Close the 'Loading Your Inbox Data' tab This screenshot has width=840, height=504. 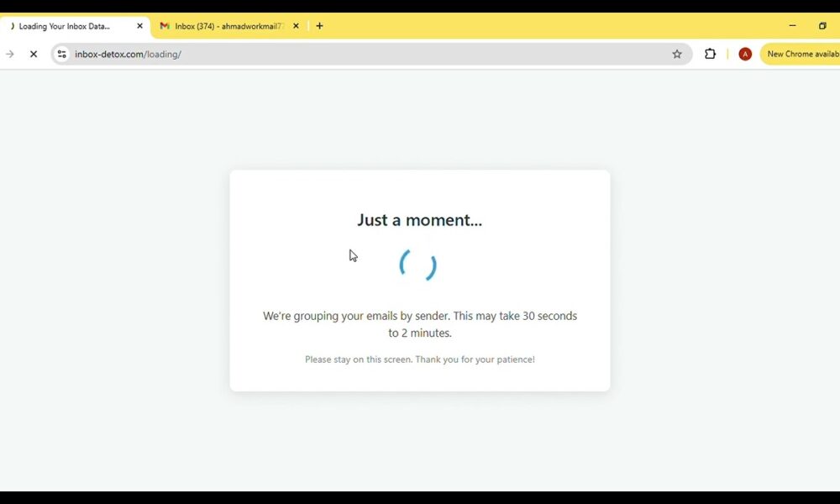click(x=140, y=26)
